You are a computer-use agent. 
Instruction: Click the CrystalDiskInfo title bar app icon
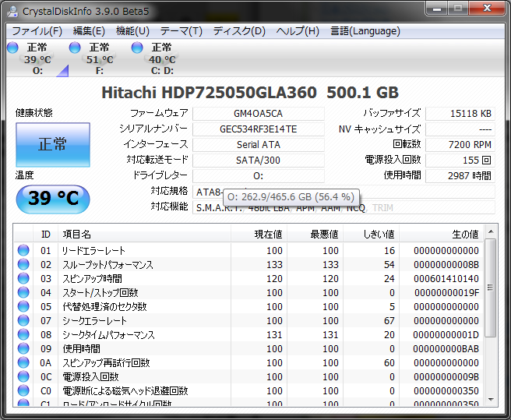click(12, 11)
